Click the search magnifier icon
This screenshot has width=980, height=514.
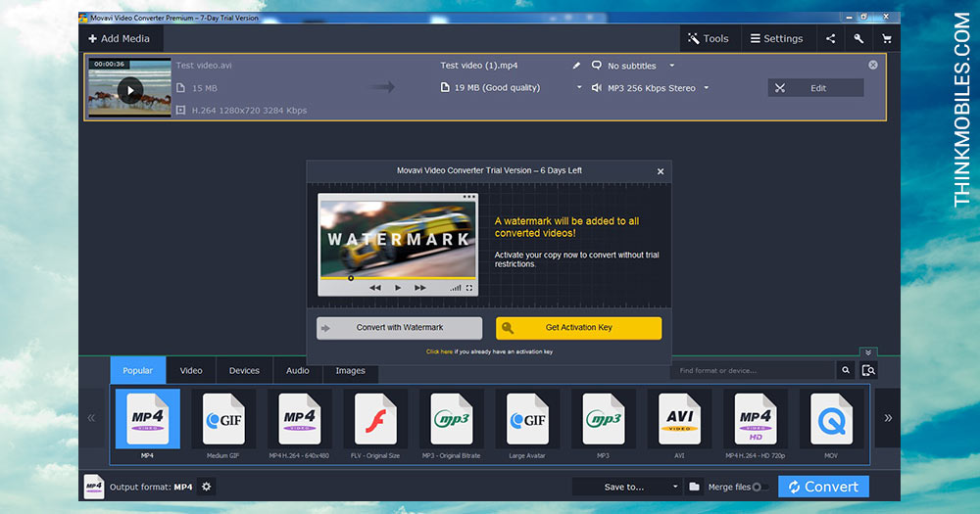point(846,370)
